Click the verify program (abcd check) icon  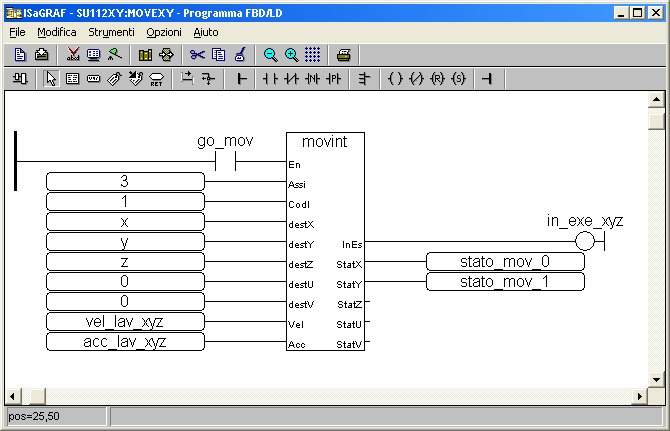(73, 55)
